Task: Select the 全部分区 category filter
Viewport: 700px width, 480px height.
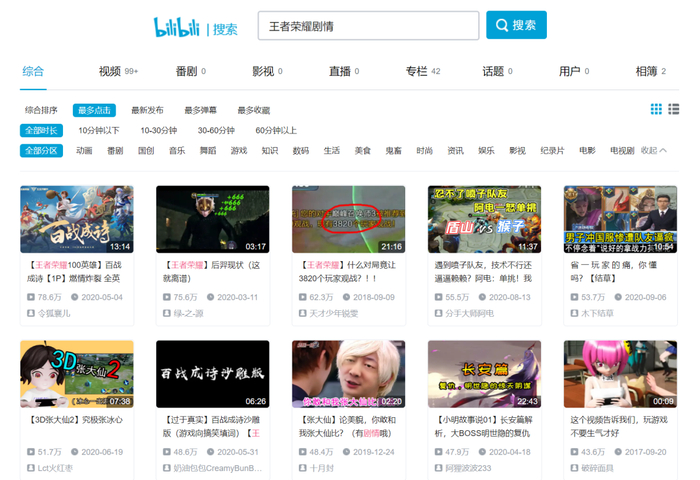Action: (41, 150)
